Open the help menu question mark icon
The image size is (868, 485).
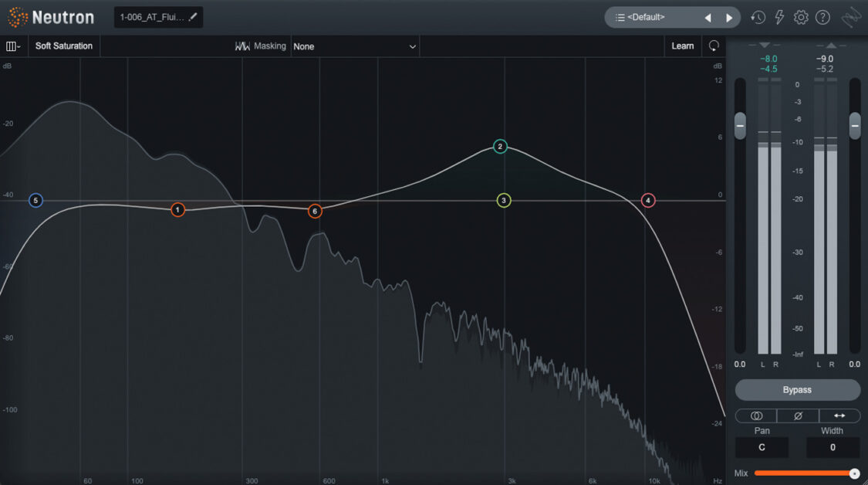(822, 16)
